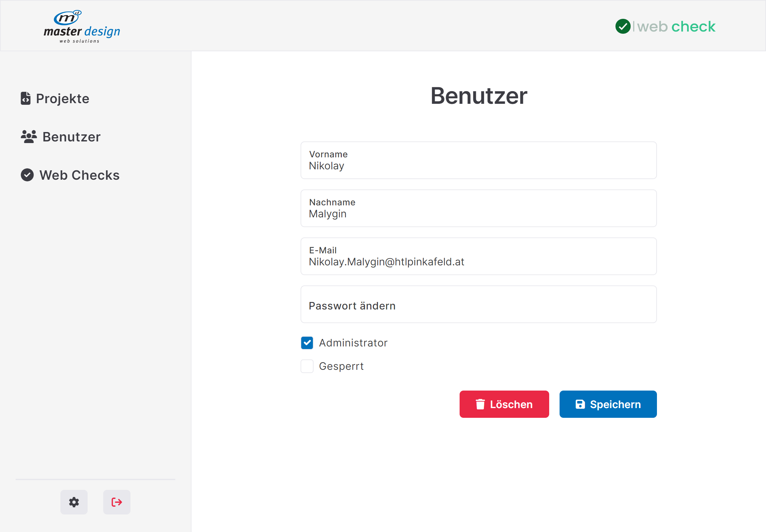Viewport: 766px width, 532px height.
Task: Click the trash icon in Löschen button
Action: [x=480, y=404]
